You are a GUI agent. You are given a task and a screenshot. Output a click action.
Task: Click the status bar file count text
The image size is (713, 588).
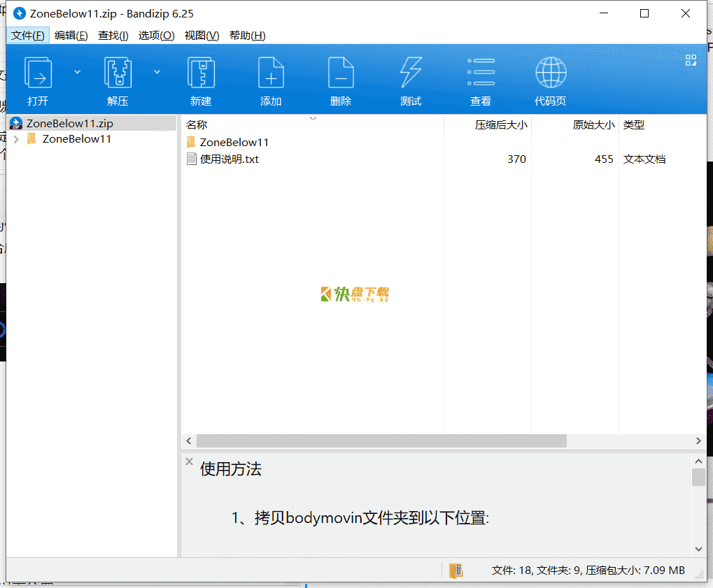point(588,571)
